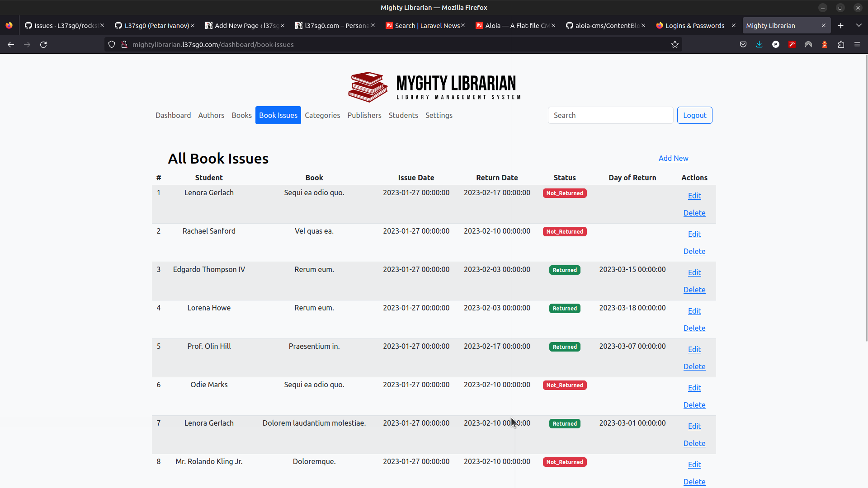The width and height of the screenshot is (868, 488).
Task: Click the pinned Firefox tab icon
Action: coord(9,25)
